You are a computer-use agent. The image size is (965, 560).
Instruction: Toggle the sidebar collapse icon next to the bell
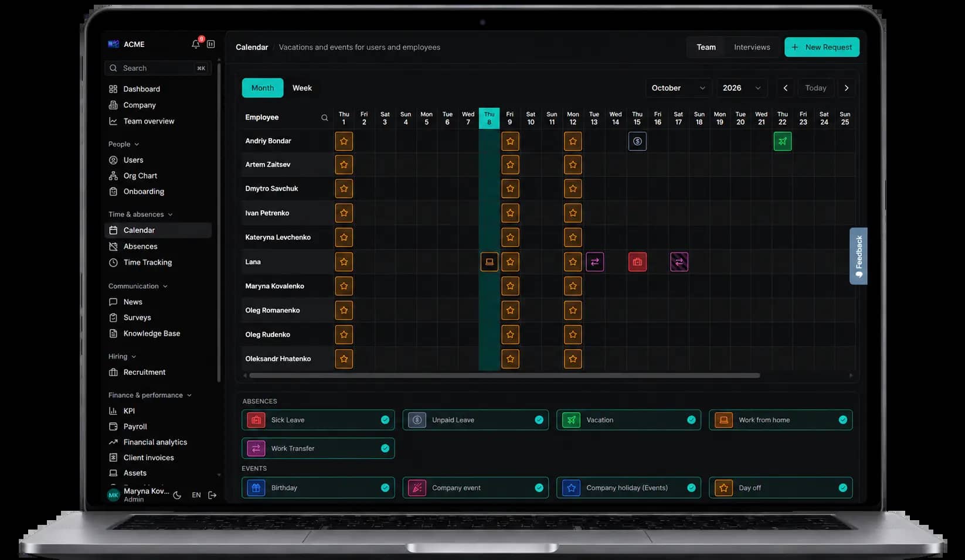(211, 44)
